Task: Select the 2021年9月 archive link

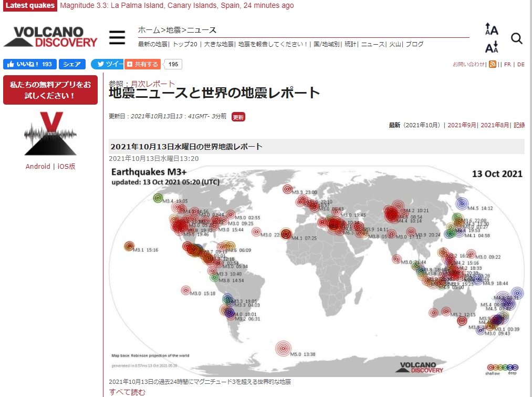Action: [x=462, y=125]
